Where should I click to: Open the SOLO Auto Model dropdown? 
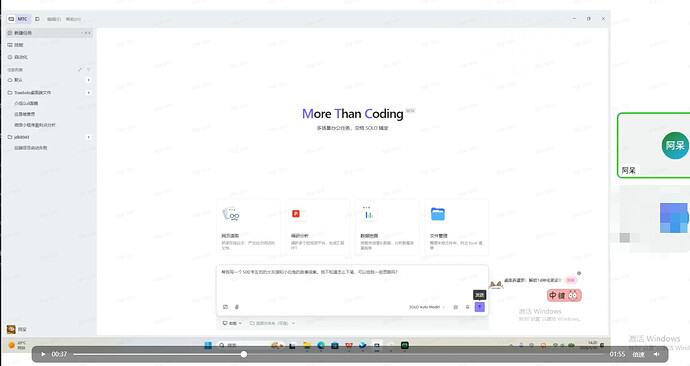pyautogui.click(x=427, y=307)
